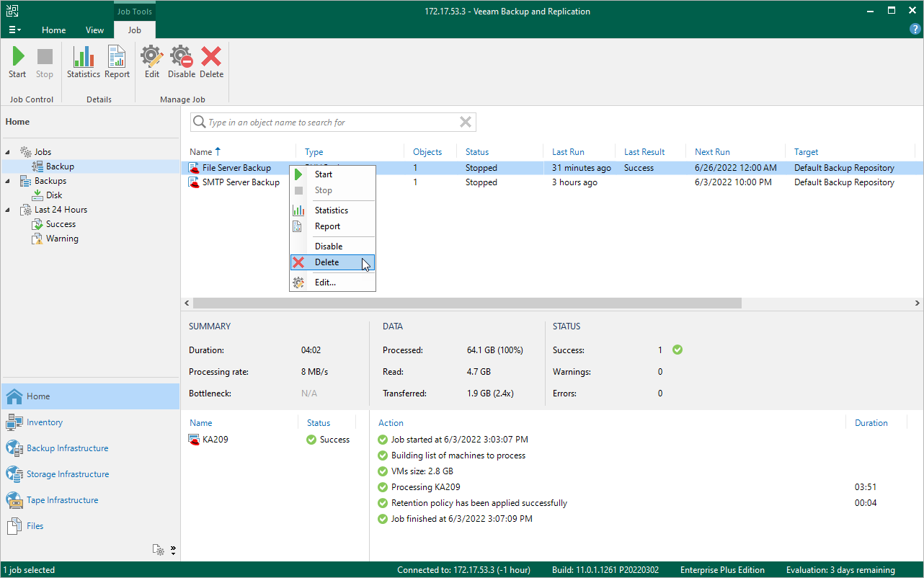Click the Start job ribbon icon
Image resolution: width=924 pixels, height=578 pixels.
17,57
